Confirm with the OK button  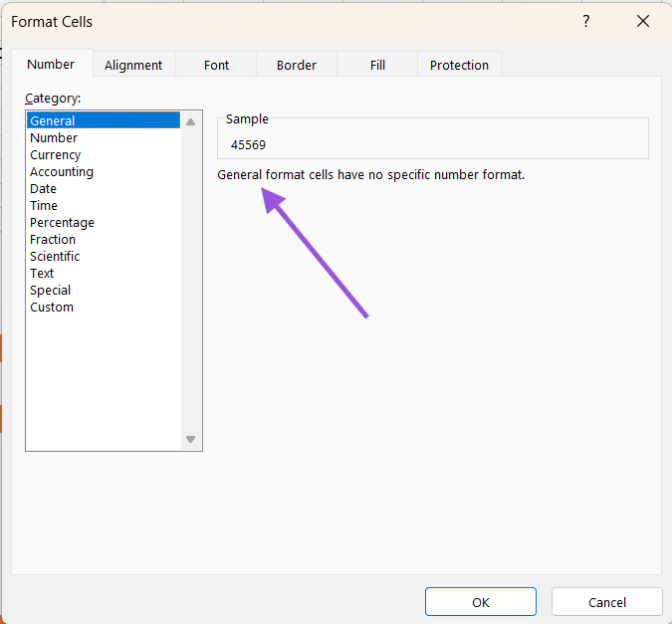[x=481, y=602]
